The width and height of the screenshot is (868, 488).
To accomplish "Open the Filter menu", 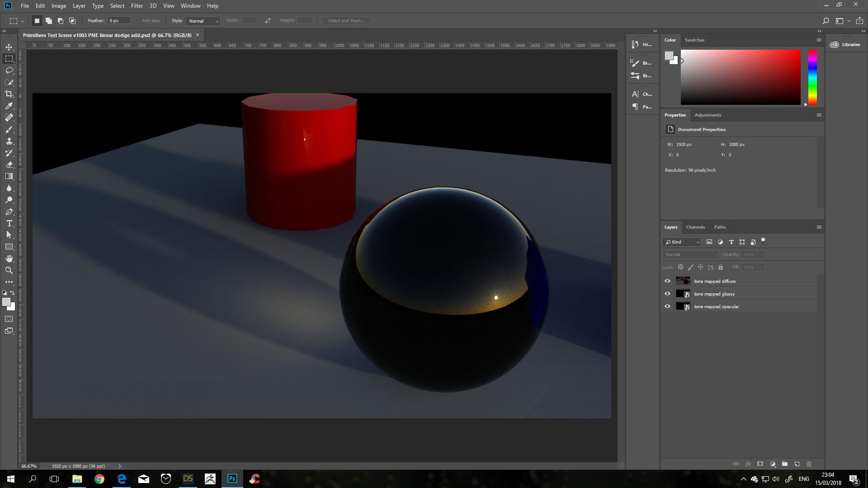I will (x=137, y=6).
